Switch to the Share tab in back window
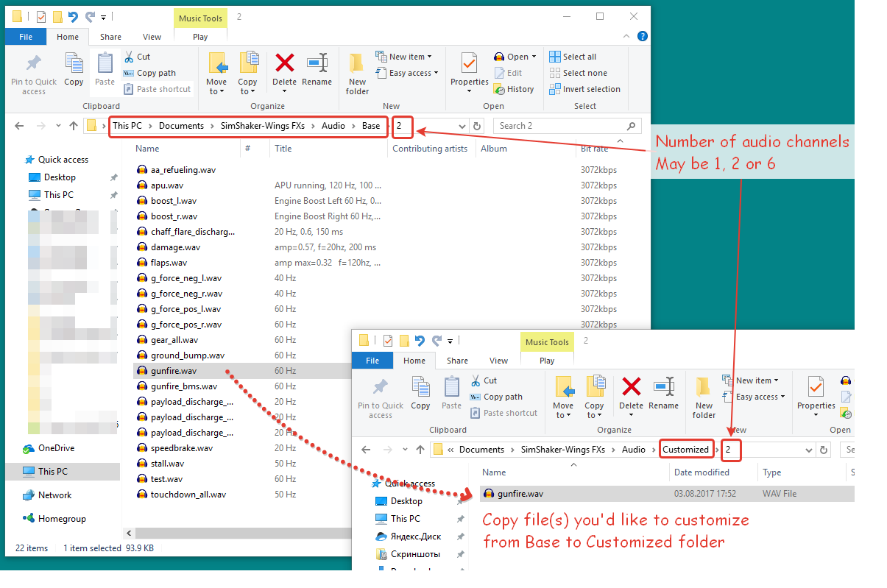This screenshot has width=887, height=588. 111,37
